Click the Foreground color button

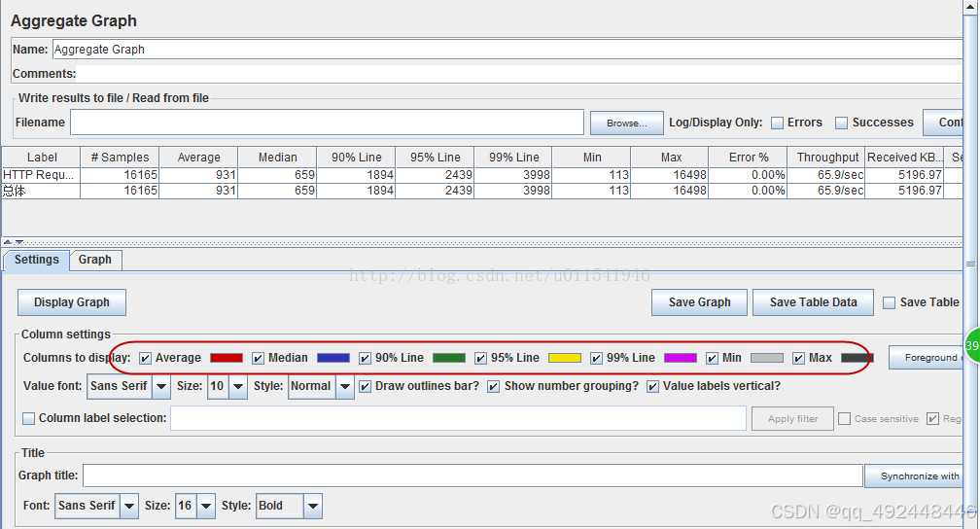pos(927,357)
